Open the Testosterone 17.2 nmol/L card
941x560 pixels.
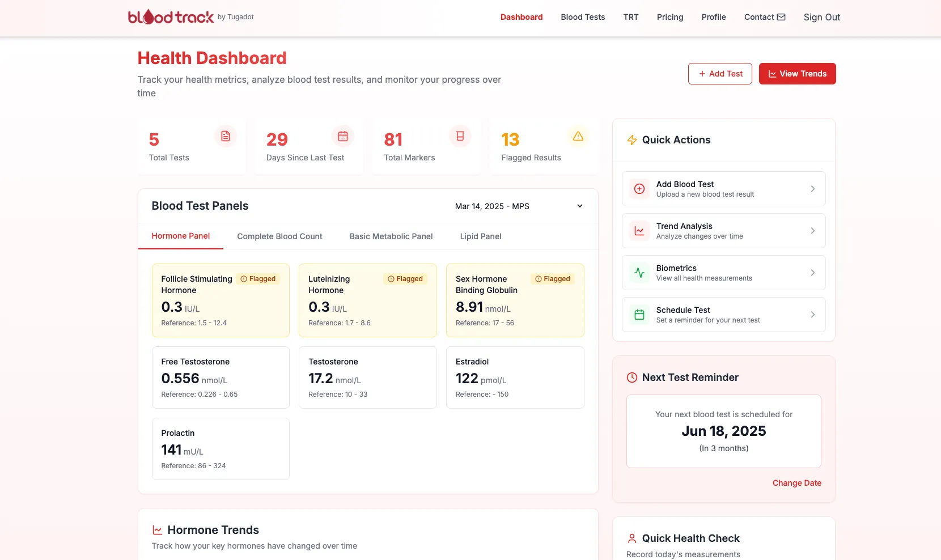[368, 377]
